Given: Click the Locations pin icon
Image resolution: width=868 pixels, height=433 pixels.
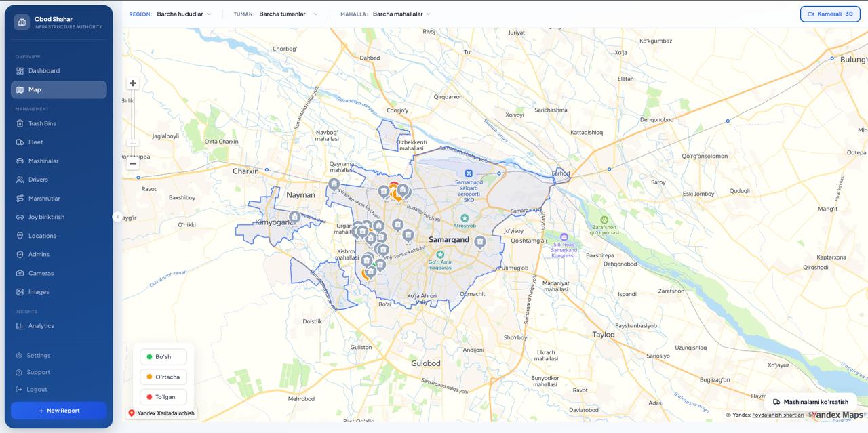Looking at the screenshot, I should [20, 236].
